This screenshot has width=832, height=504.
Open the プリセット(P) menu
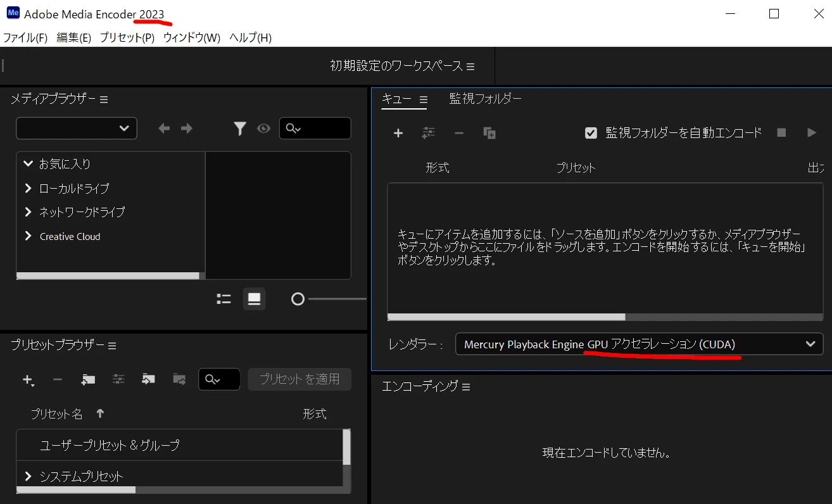[x=127, y=38]
